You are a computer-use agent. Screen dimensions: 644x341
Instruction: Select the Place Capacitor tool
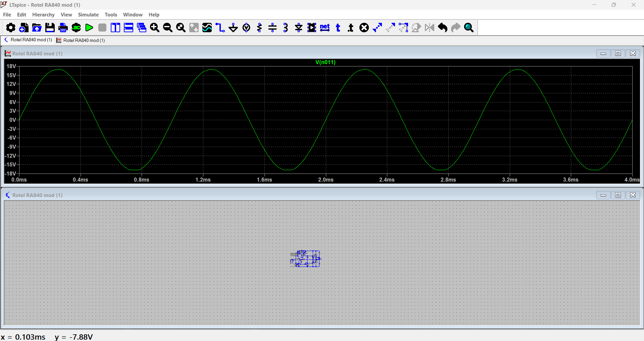pyautogui.click(x=273, y=28)
